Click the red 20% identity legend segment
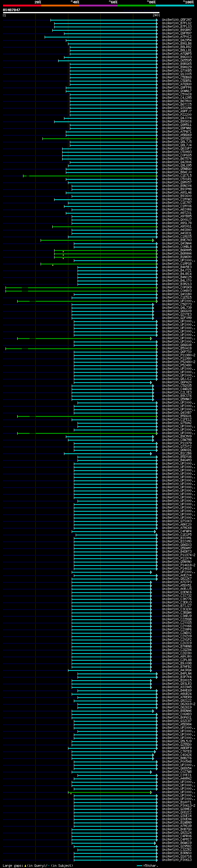197x868 pixels. coord(22,6)
